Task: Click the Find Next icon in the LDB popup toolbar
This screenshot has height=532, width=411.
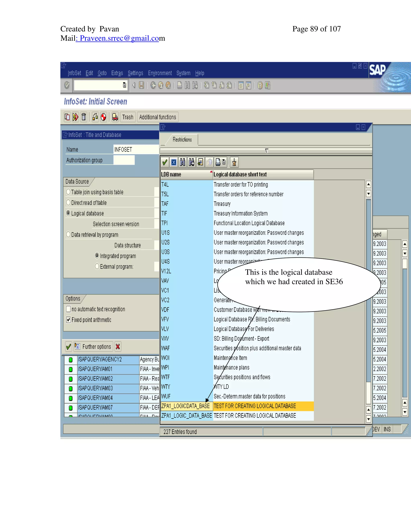Action: pos(191,162)
